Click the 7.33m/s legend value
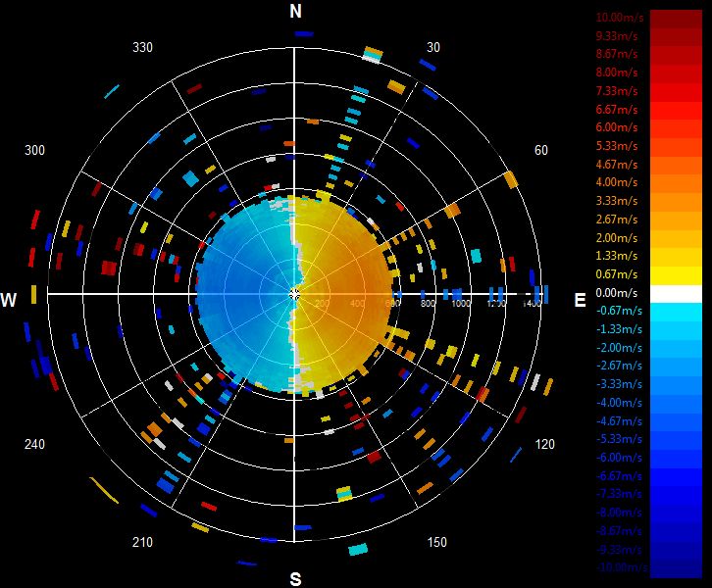The height and width of the screenshot is (588, 712). click(617, 91)
